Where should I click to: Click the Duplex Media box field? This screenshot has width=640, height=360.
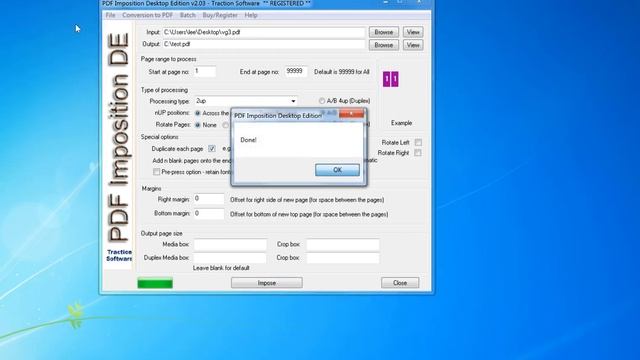point(230,258)
